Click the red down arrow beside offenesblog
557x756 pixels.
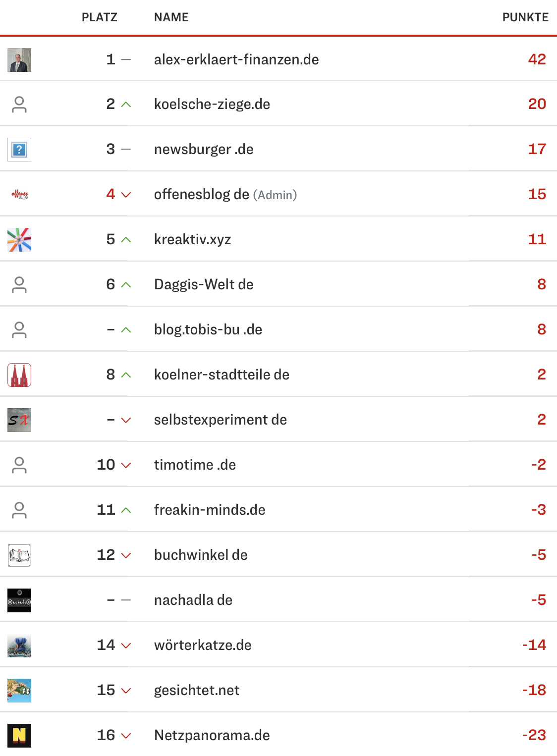click(126, 195)
